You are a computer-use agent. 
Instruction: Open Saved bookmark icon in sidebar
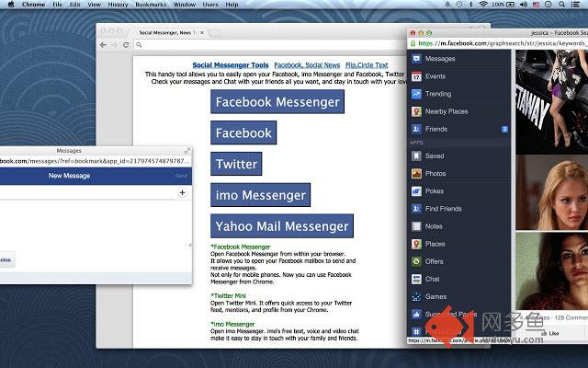coord(416,155)
